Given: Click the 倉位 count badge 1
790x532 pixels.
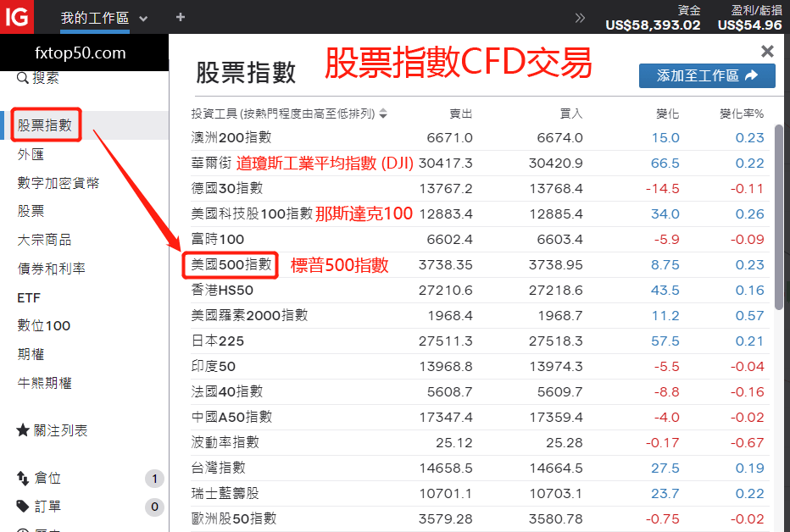Looking at the screenshot, I should pyautogui.click(x=154, y=478).
